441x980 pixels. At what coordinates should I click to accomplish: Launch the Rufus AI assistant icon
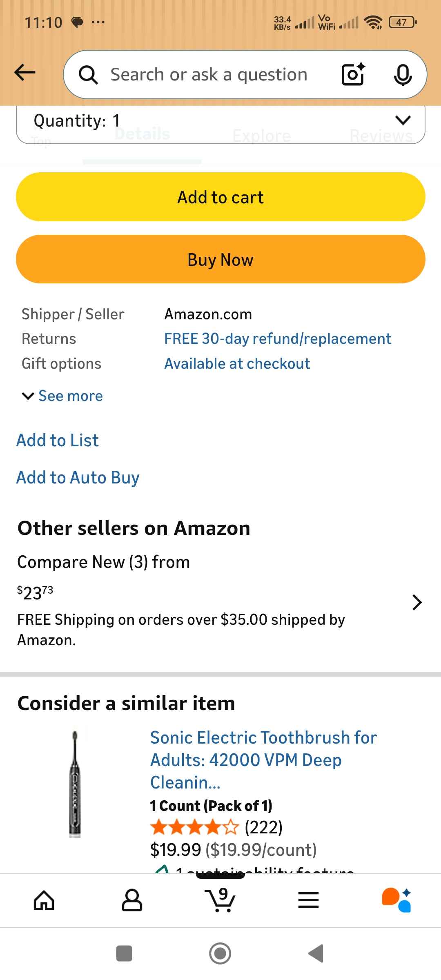pos(396,900)
